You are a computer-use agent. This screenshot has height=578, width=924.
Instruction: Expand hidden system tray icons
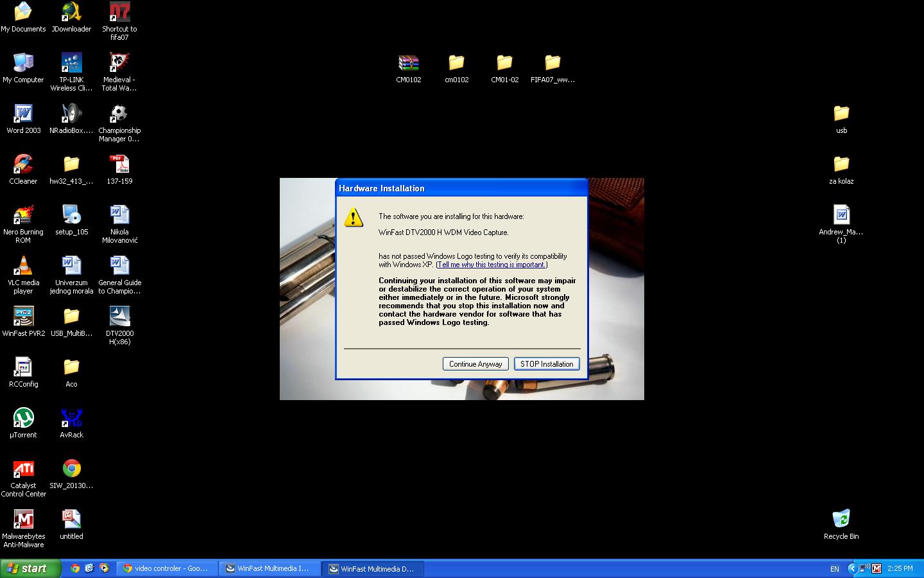pyautogui.click(x=852, y=568)
